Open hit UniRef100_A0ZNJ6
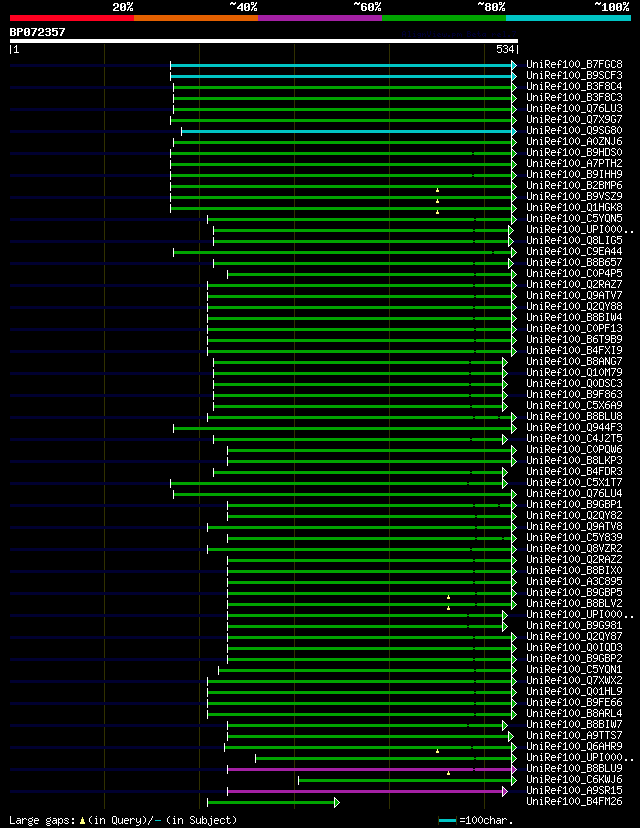The image size is (640, 828). [574, 142]
